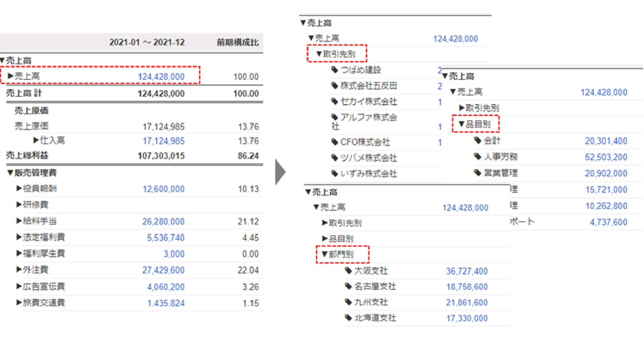This screenshot has width=644, height=345.
Task: Select the tag icon next to 大阪支社
Action: pyautogui.click(x=348, y=270)
